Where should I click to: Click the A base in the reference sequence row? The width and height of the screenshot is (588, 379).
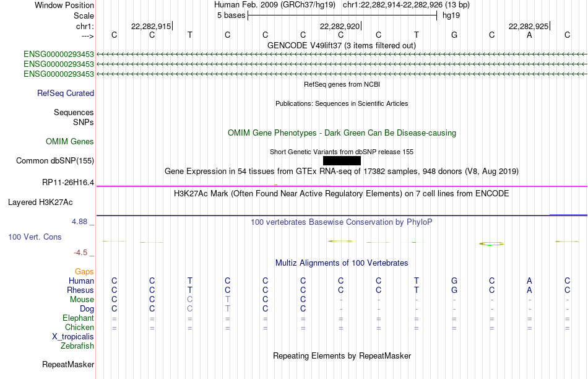pos(529,35)
